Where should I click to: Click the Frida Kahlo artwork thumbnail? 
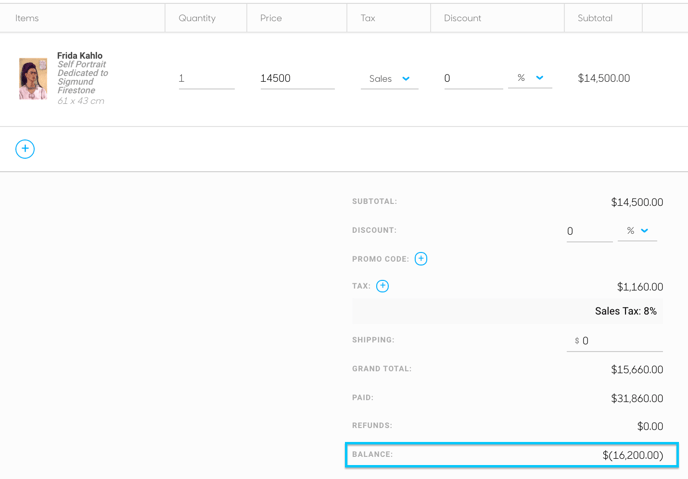click(33, 79)
